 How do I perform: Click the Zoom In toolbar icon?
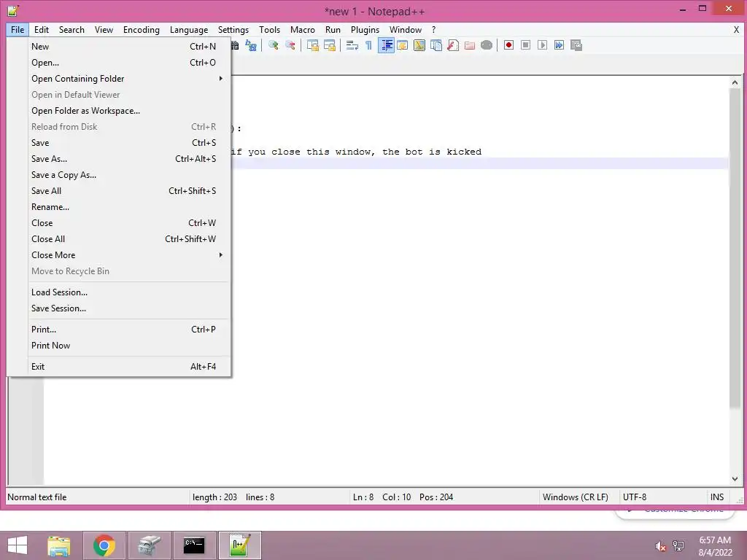point(274,45)
